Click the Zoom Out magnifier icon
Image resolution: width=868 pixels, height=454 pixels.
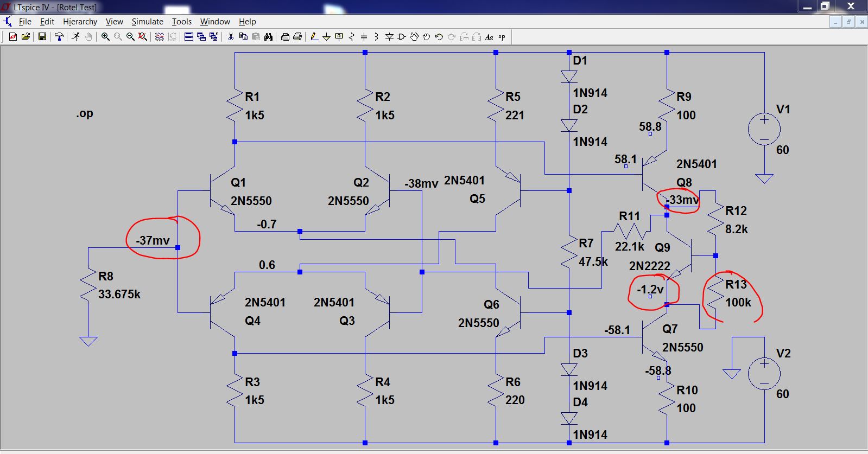(x=130, y=37)
